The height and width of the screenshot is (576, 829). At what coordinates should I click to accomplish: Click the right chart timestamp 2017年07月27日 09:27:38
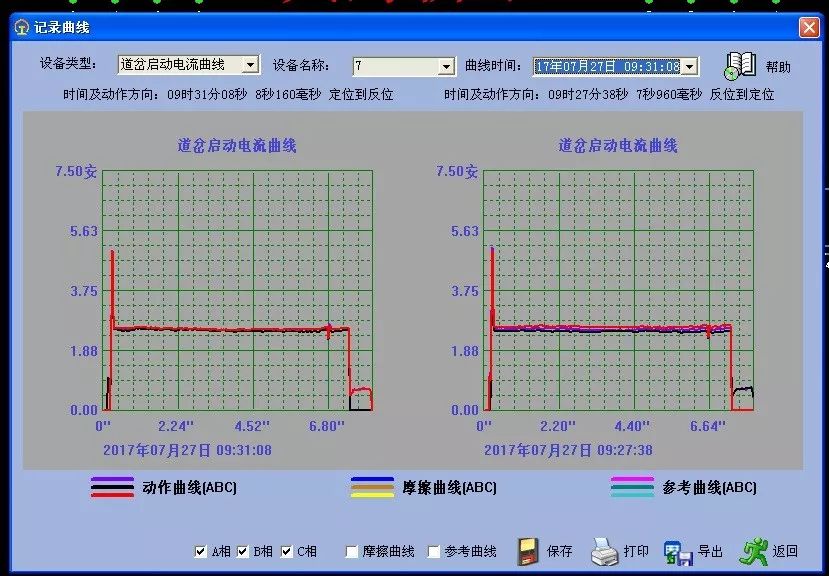(x=568, y=450)
